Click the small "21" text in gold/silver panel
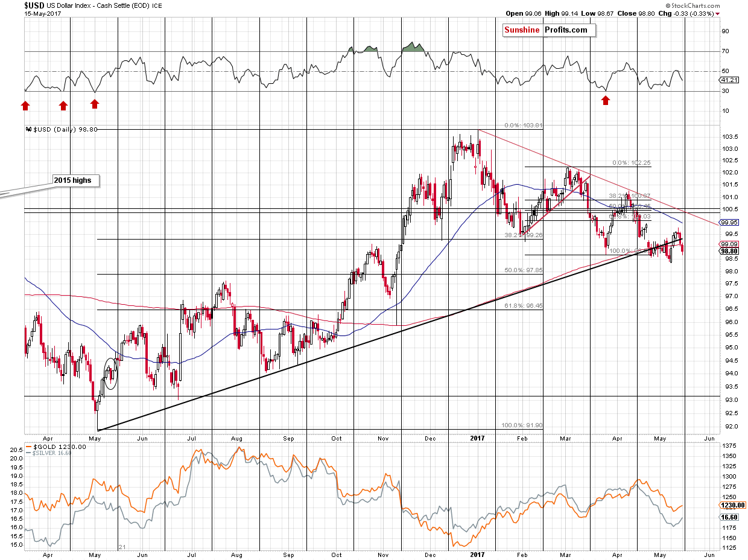Screen dimensions: 748x560 coord(121,546)
